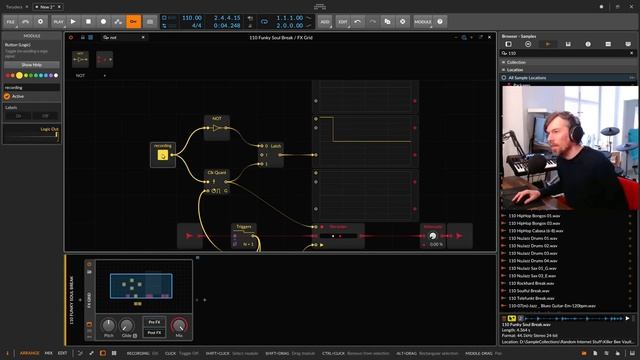Click the Mix knob on FX Grid device

click(179, 325)
